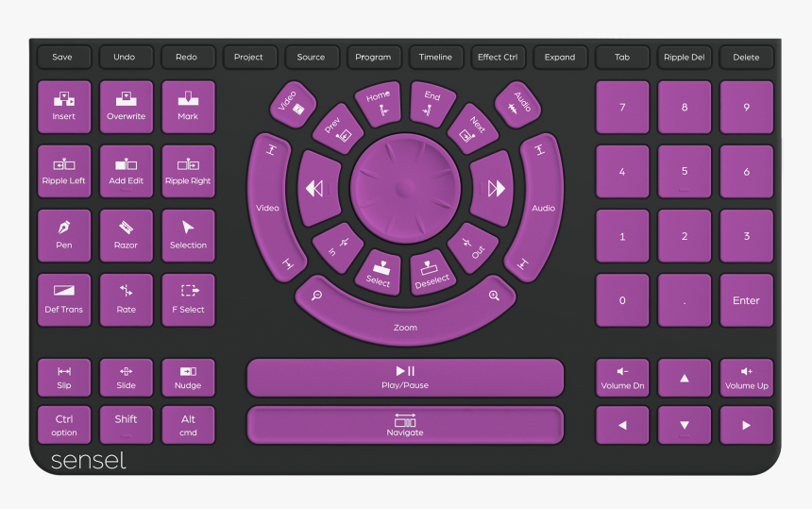Tap the End key in the wheel
The height and width of the screenshot is (509, 812).
coord(431,103)
